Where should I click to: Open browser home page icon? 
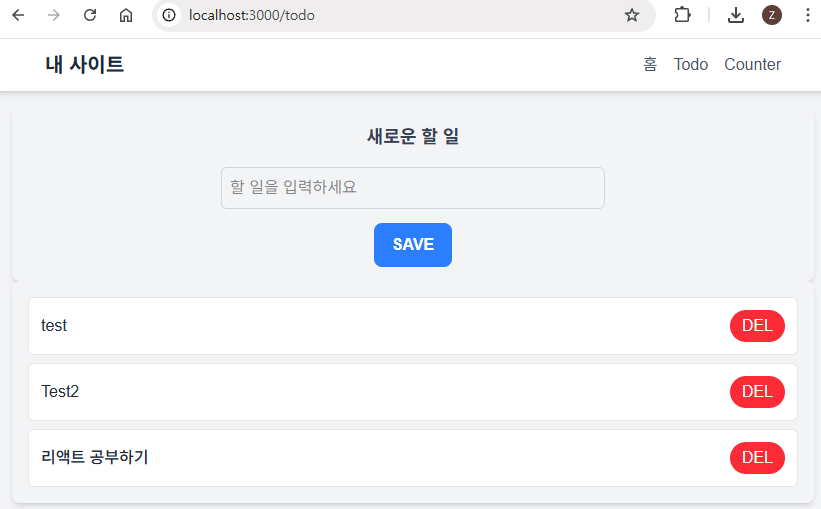pos(126,15)
